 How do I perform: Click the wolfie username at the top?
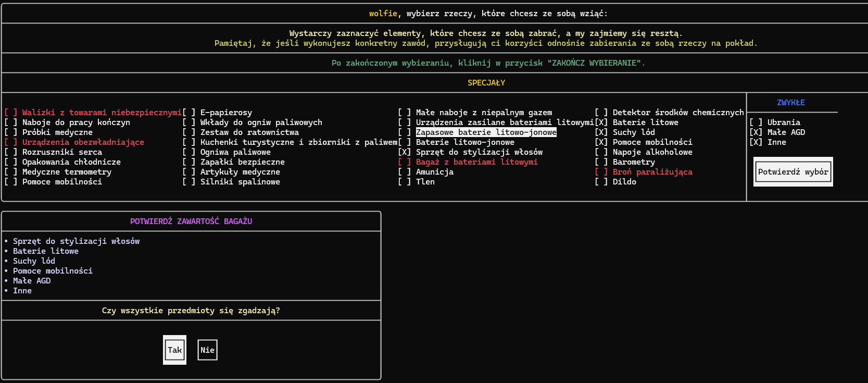[x=383, y=14]
